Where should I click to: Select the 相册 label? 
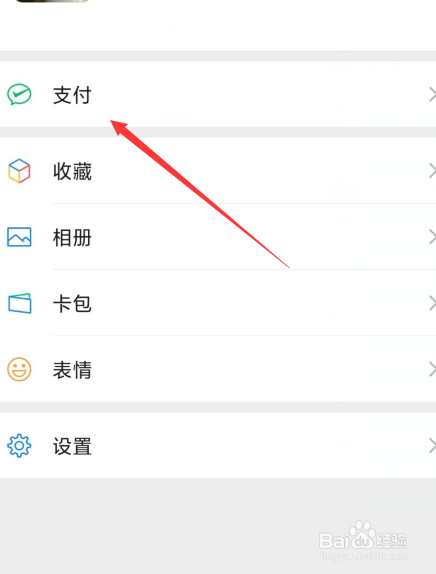point(72,238)
